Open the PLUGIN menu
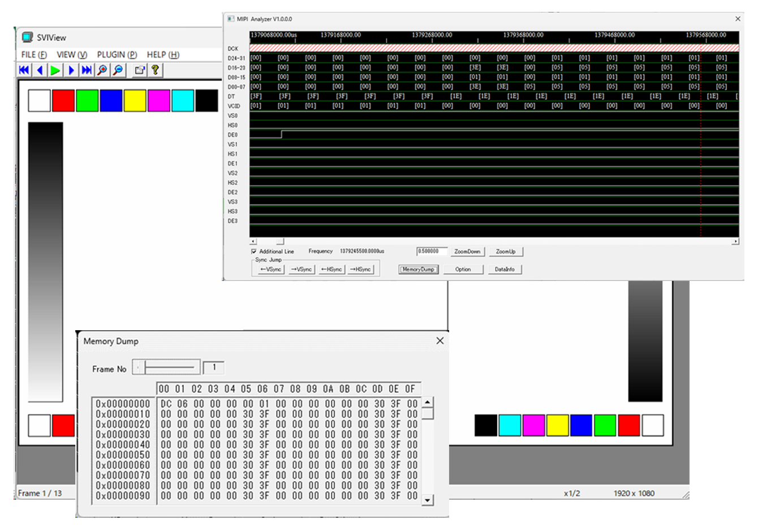The width and height of the screenshot is (758, 532). (x=117, y=55)
